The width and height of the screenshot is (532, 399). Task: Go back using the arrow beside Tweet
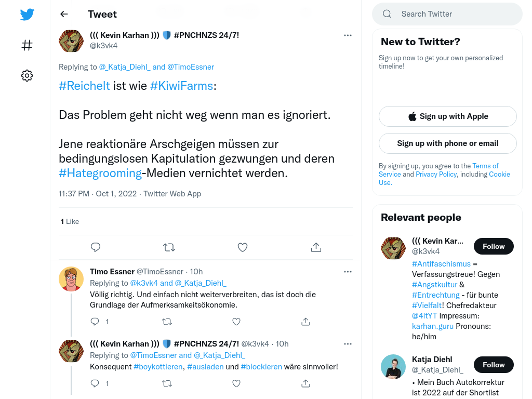[64, 14]
